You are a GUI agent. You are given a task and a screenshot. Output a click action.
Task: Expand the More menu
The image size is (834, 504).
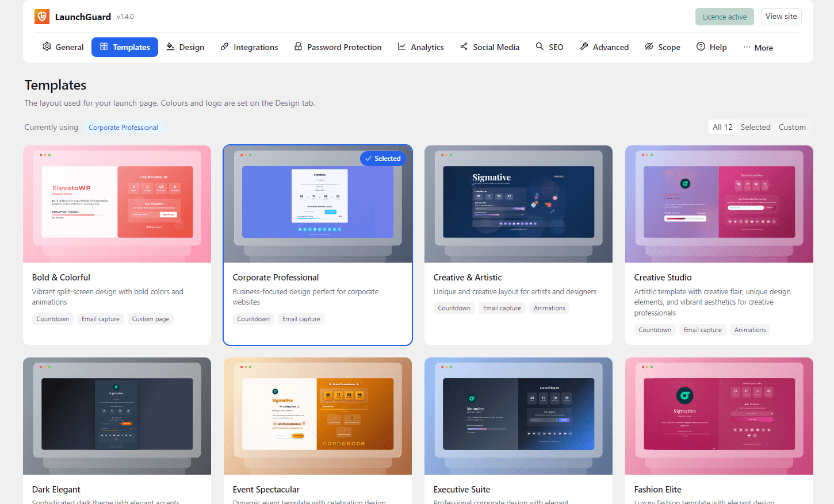point(758,47)
